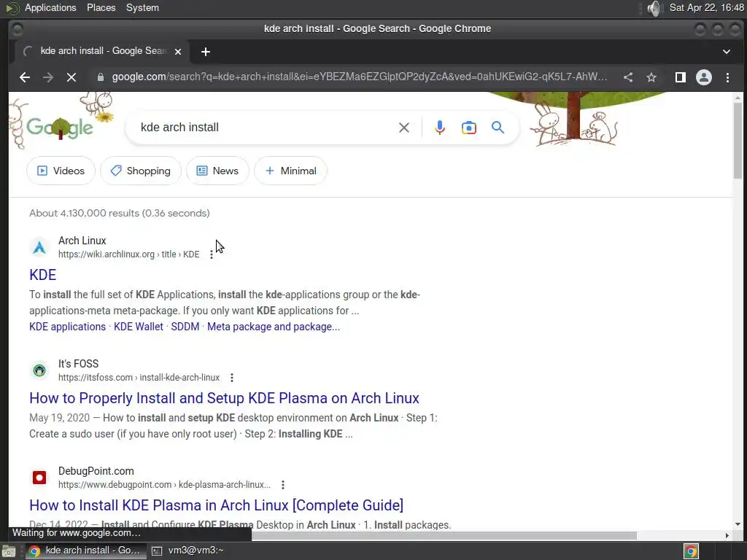Open SDDM sublink
Viewport: 747px width, 560px height.
click(x=185, y=327)
